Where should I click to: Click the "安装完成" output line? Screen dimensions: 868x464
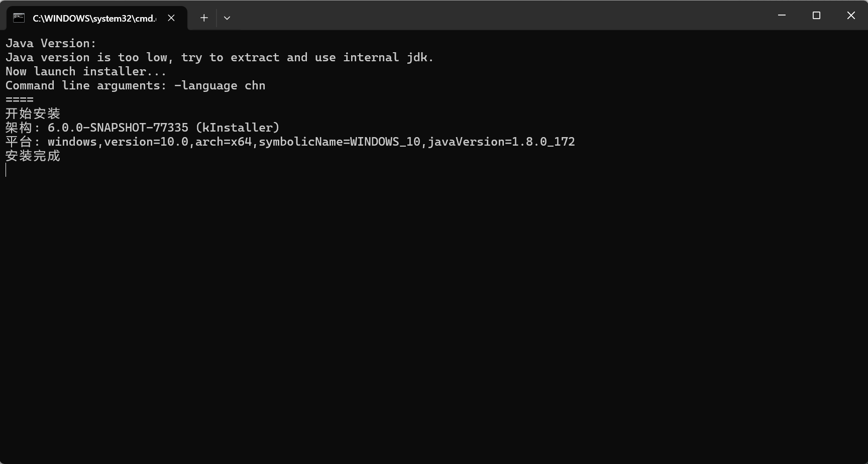(33, 156)
